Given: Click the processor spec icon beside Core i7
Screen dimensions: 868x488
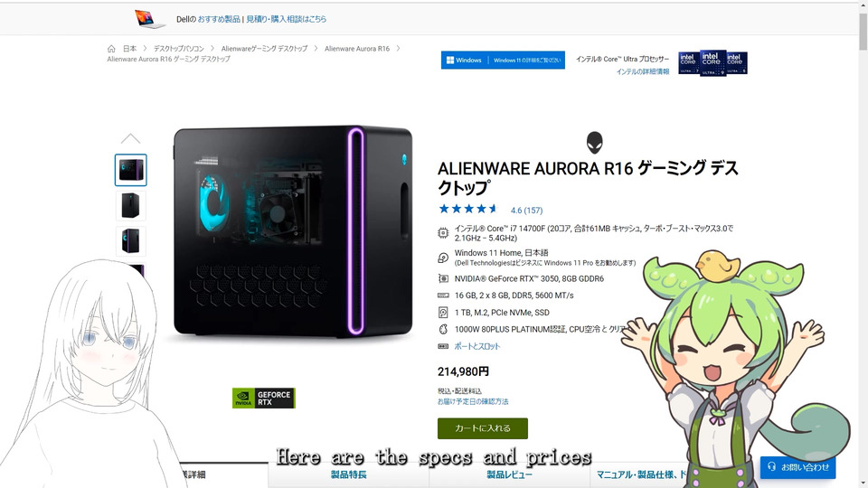Looking at the screenshot, I should [443, 233].
